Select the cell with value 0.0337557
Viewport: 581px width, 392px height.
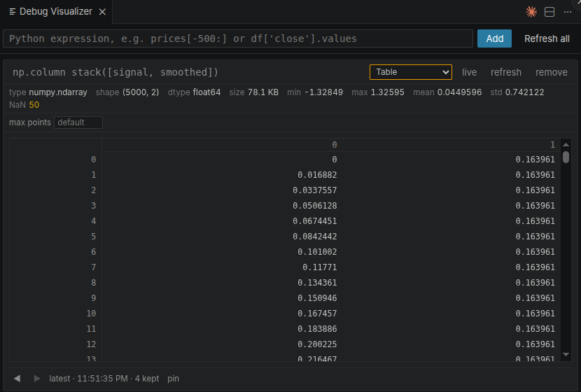[314, 190]
